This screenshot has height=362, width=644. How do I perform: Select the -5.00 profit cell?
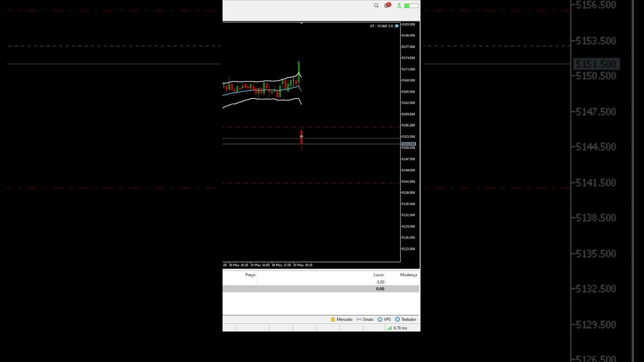380,282
